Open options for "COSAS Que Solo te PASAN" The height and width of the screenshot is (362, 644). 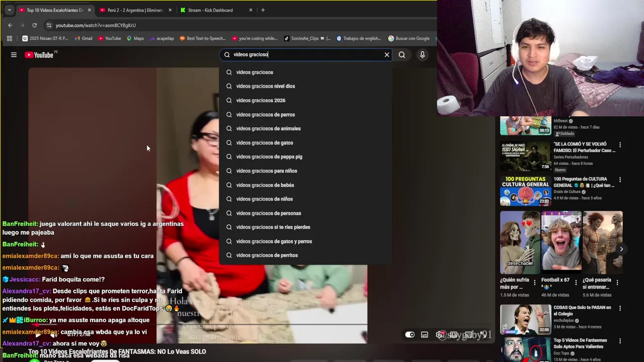click(620, 308)
